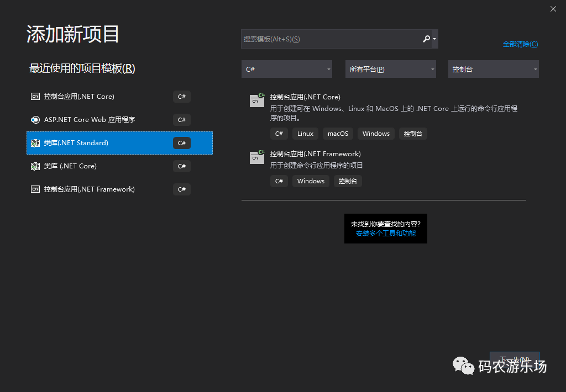
Task: Click the macOS tag
Action: (x=338, y=134)
